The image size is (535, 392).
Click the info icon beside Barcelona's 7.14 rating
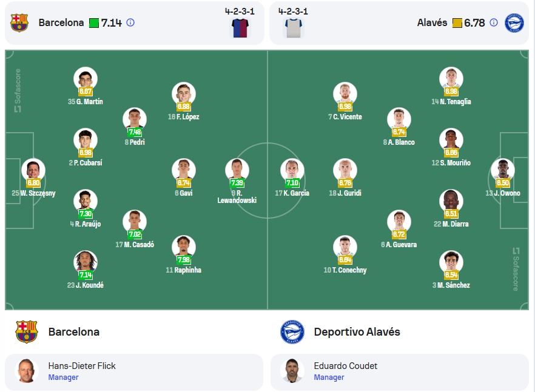(x=130, y=22)
